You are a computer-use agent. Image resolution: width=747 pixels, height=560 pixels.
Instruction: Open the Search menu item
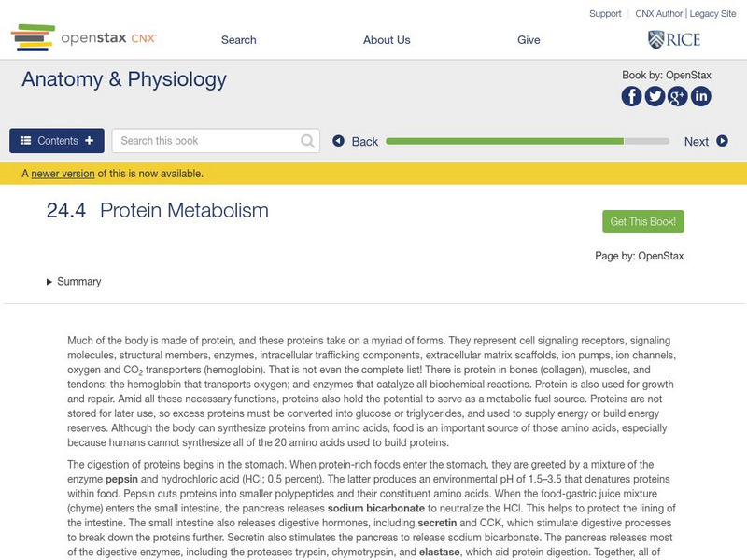pos(238,40)
